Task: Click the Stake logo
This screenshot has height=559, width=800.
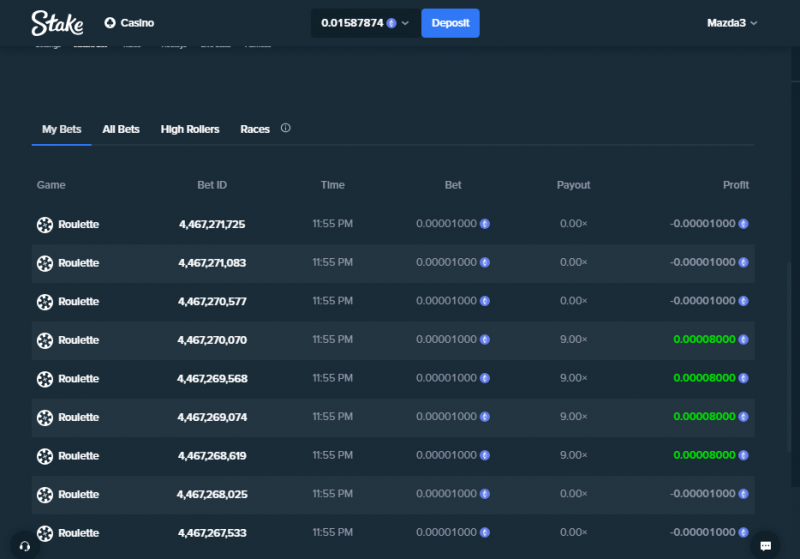Action: 57,23
